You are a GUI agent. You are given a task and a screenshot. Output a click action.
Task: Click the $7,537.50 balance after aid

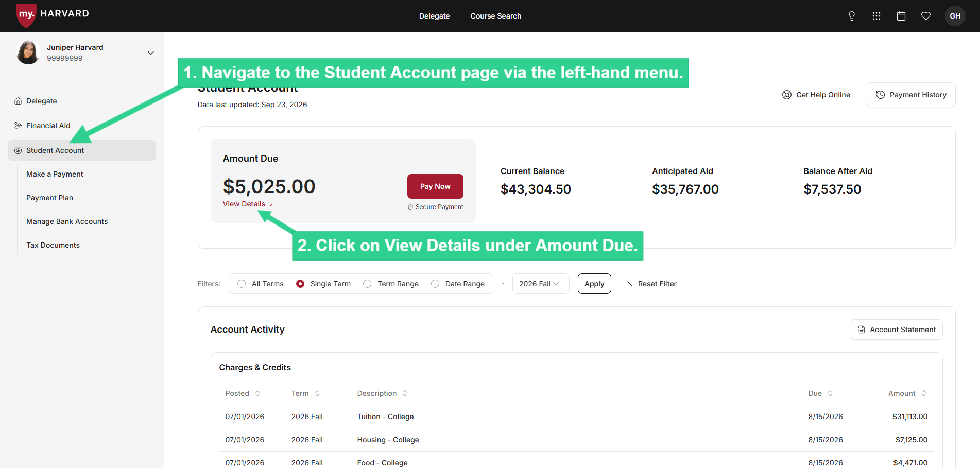(832, 189)
